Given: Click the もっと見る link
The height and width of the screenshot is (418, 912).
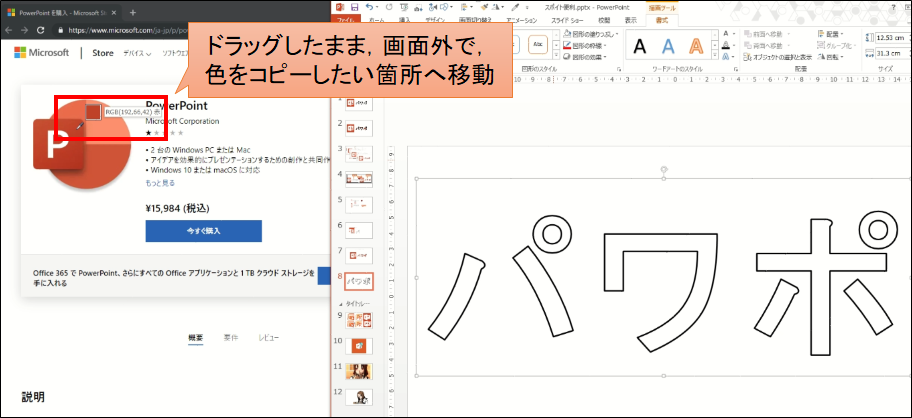Looking at the screenshot, I should pos(160,183).
